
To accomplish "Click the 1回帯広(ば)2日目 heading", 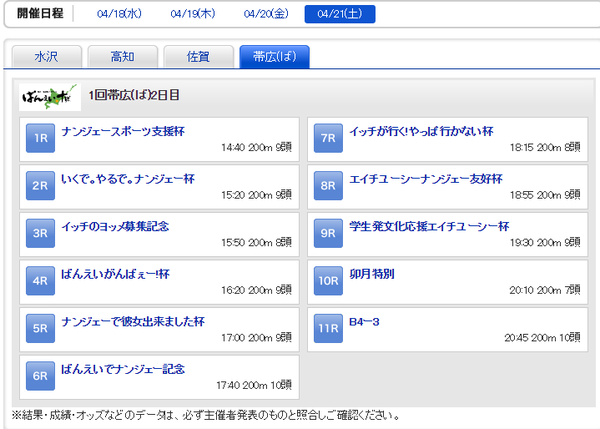I will (x=134, y=95).
